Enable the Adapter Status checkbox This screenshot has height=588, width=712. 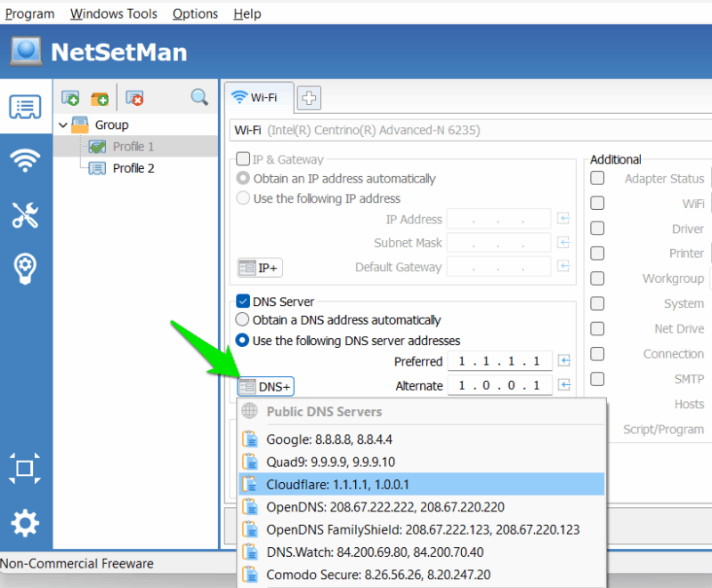point(597,178)
